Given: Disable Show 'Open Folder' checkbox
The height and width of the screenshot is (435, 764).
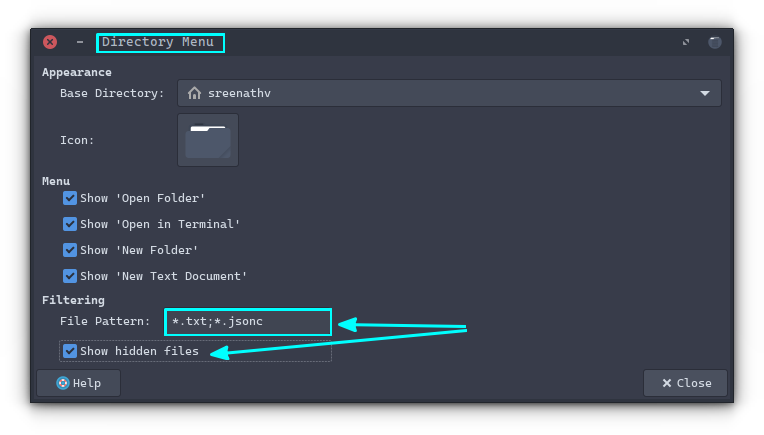Looking at the screenshot, I should [70, 198].
